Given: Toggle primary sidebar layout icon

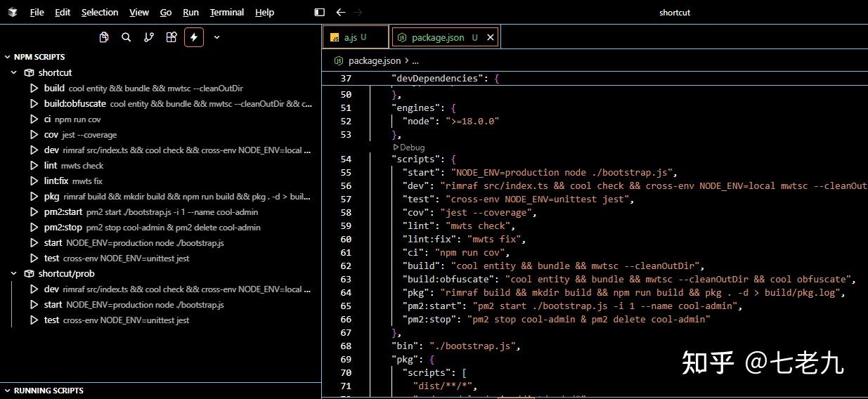Looking at the screenshot, I should pos(320,12).
